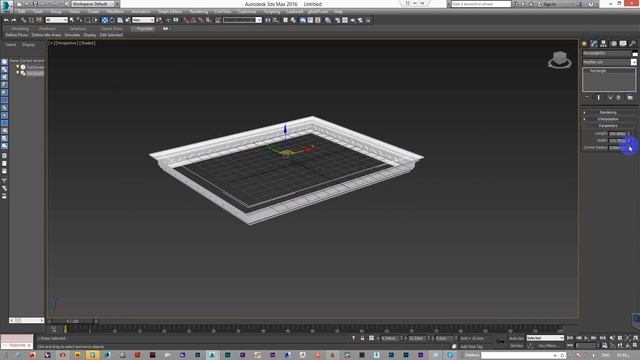Click the Define Idle Areas ribbon button
This screenshot has width=640, height=360.
coord(46,35)
